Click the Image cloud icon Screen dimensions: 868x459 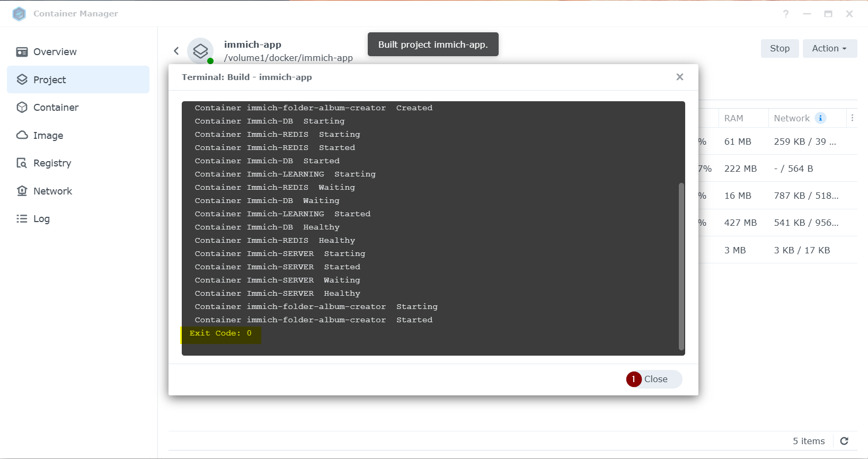point(22,135)
